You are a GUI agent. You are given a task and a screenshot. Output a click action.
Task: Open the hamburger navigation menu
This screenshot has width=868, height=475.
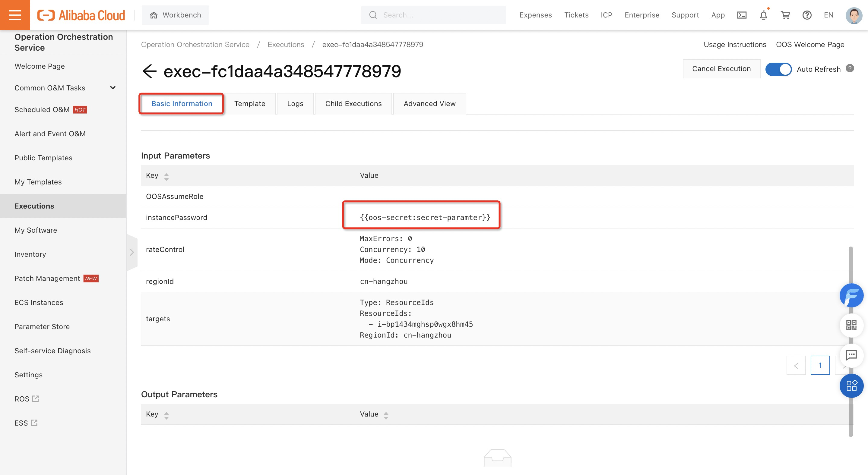click(15, 15)
